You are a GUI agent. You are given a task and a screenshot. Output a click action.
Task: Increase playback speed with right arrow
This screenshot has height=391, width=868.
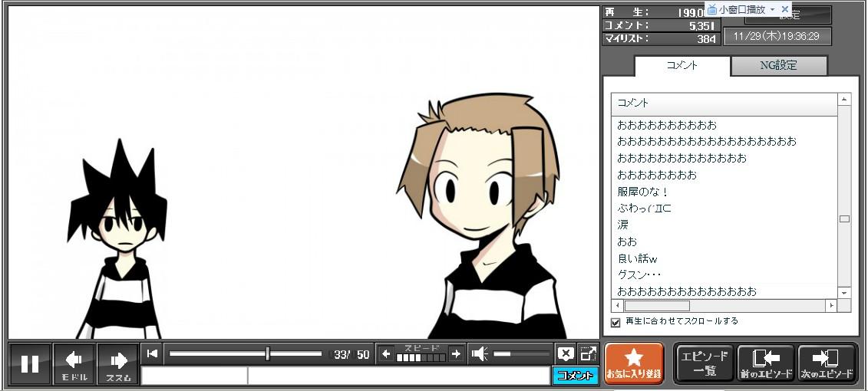pyautogui.click(x=456, y=353)
